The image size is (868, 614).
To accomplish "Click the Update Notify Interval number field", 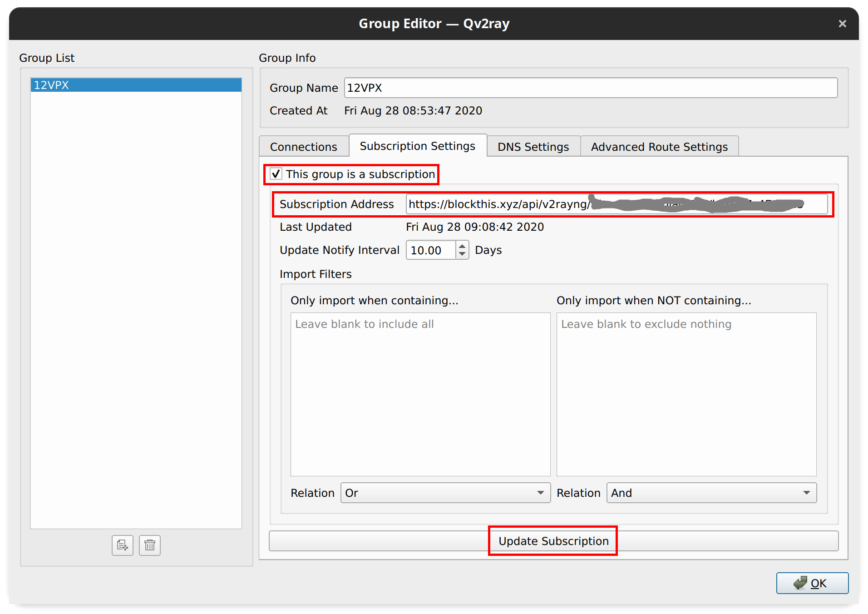I will (430, 250).
